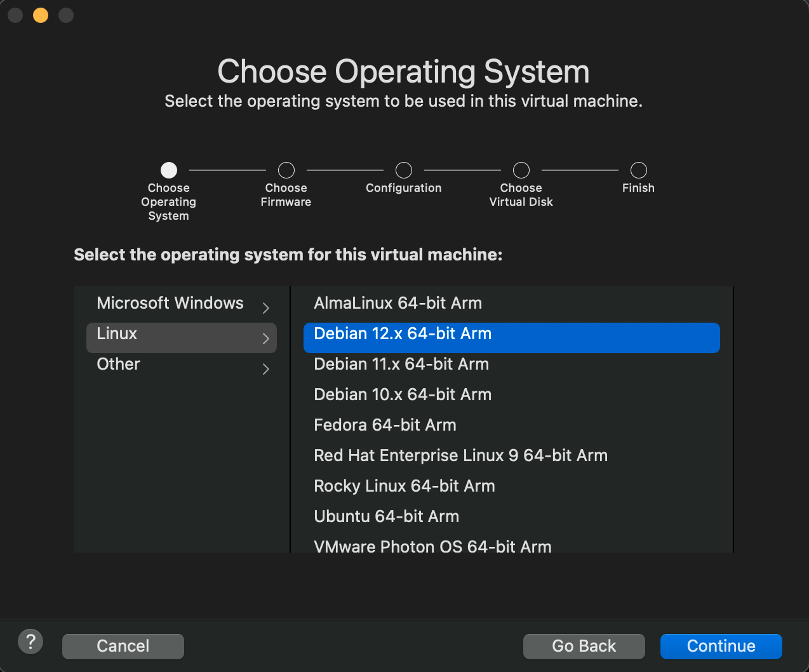Minimize the window with yellow button
Viewport: 809px width, 672px height.
pyautogui.click(x=41, y=15)
